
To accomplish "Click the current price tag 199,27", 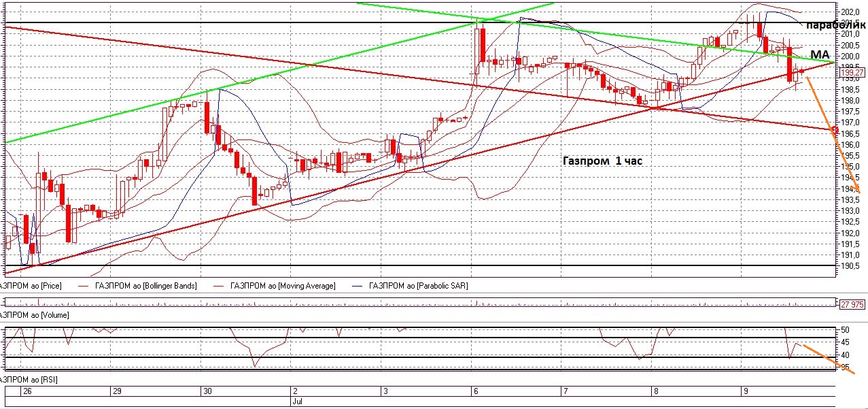I will (852, 72).
